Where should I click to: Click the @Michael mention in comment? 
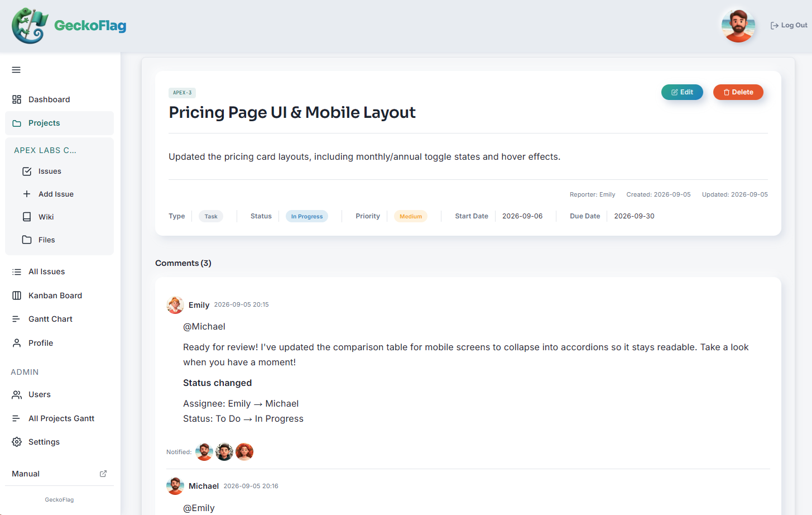[204, 327]
